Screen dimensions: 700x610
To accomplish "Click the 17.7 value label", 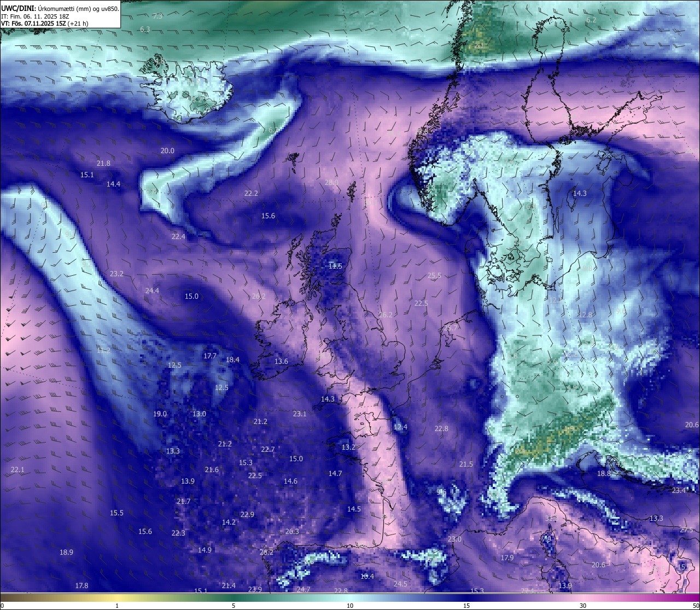I will [210, 356].
